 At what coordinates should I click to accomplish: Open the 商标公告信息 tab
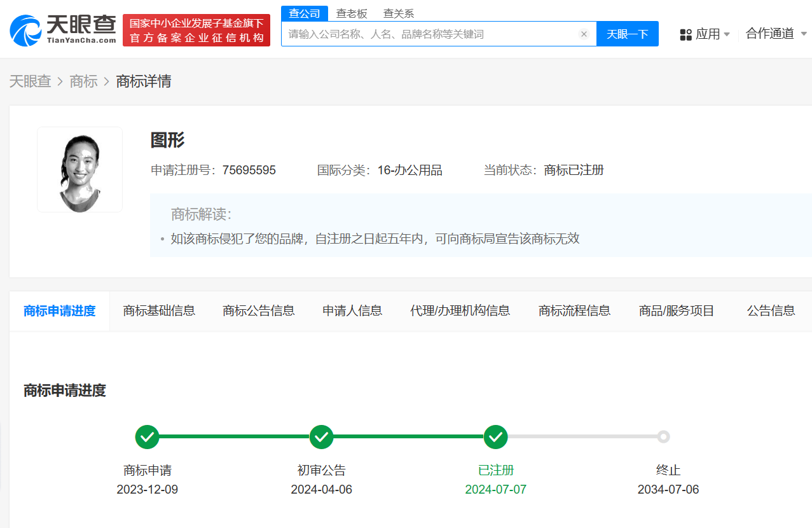click(258, 310)
